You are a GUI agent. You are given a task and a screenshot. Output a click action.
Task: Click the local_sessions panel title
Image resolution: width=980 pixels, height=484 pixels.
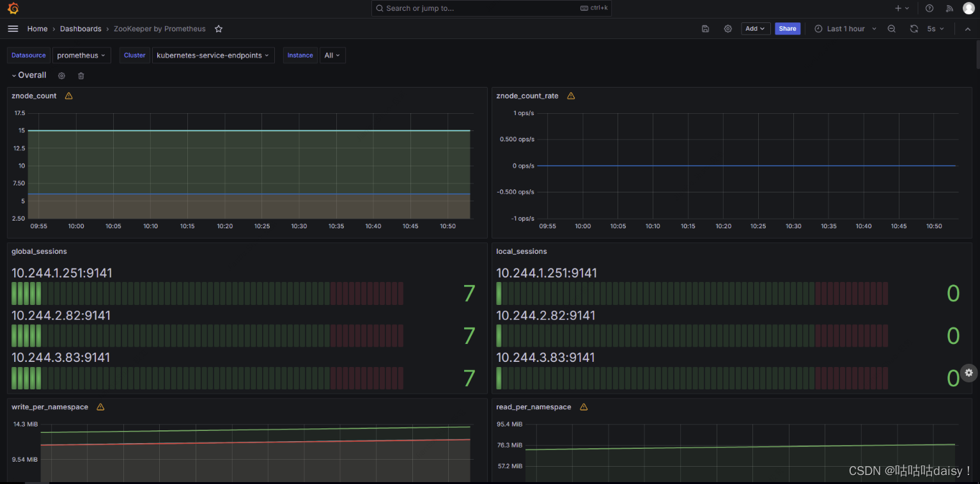[x=522, y=251]
